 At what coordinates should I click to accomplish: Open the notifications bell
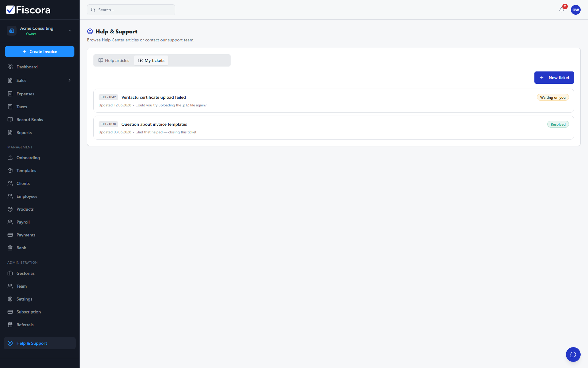pos(562,10)
